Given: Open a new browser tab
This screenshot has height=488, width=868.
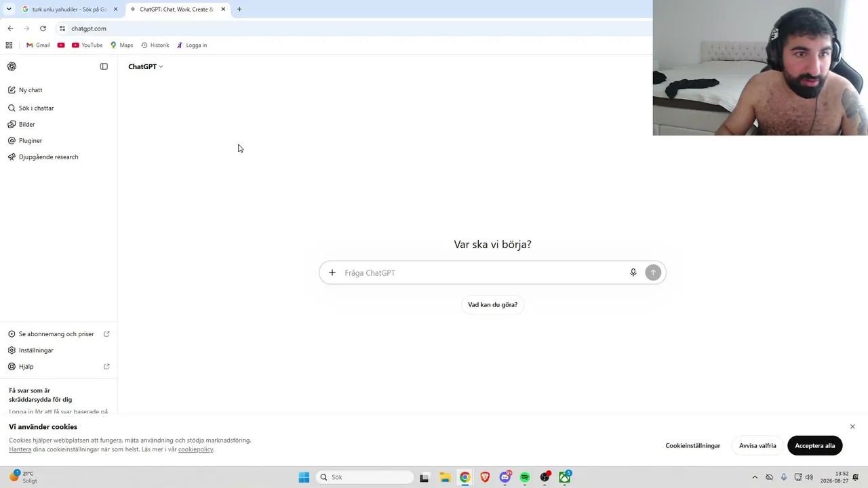Looking at the screenshot, I should [x=239, y=9].
